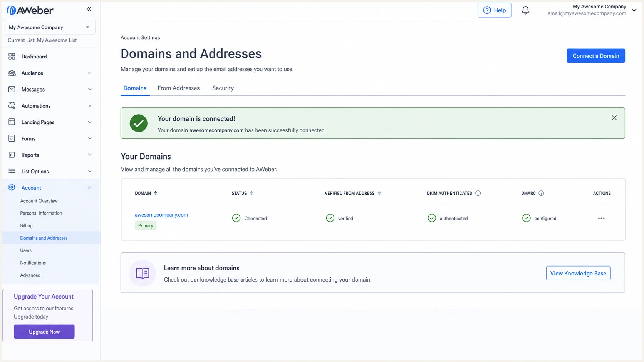Click the Upgrade Your Account heading

tap(44, 297)
